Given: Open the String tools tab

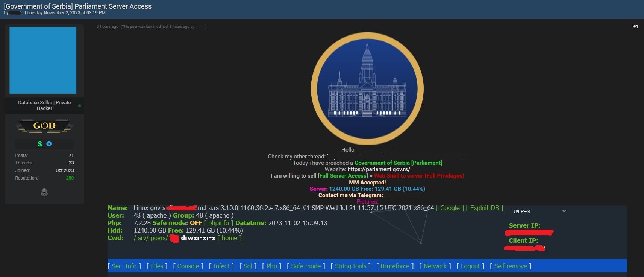Looking at the screenshot, I should 350,266.
